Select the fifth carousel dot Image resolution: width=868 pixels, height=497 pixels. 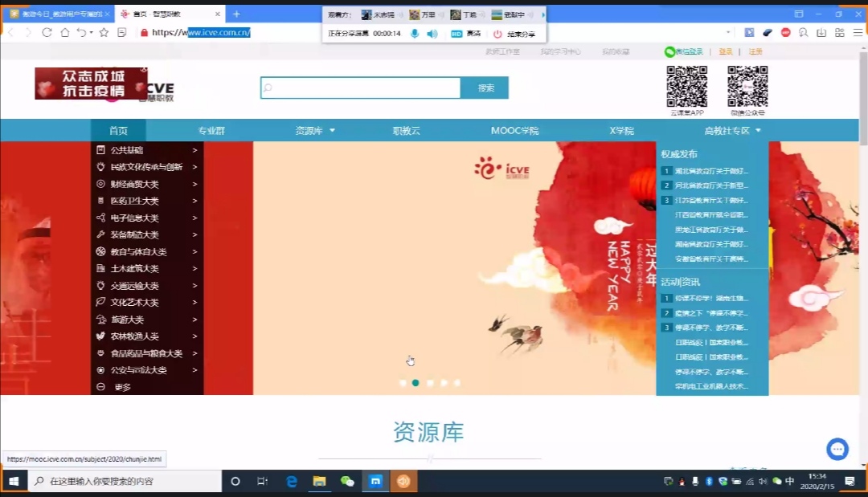[457, 382]
